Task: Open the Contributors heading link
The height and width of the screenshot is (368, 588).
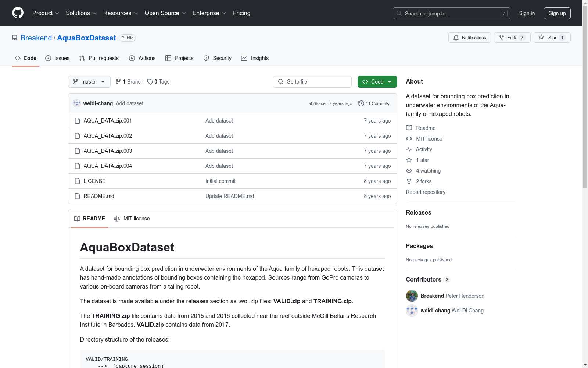Action: 428,279
